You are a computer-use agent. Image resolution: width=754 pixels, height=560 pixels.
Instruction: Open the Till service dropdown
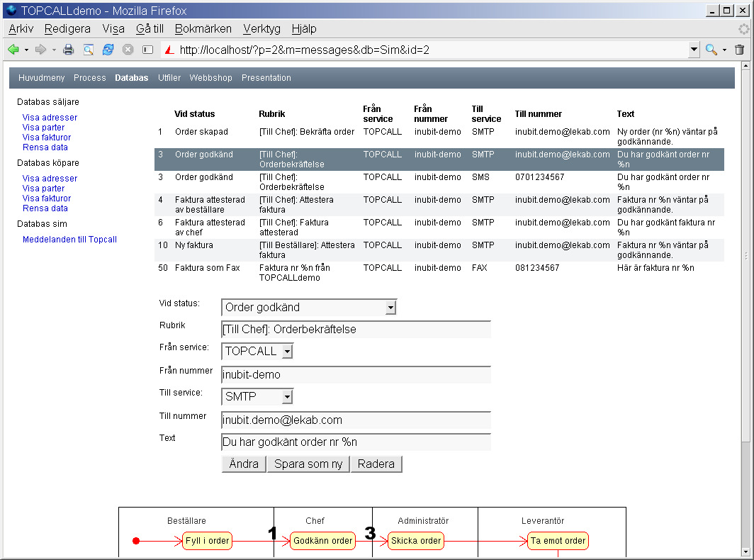pos(257,396)
